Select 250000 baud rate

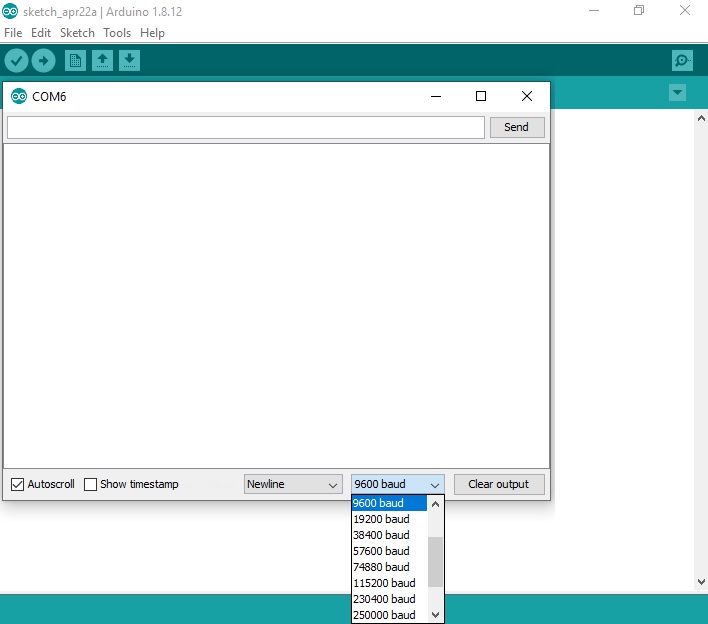[389, 615]
